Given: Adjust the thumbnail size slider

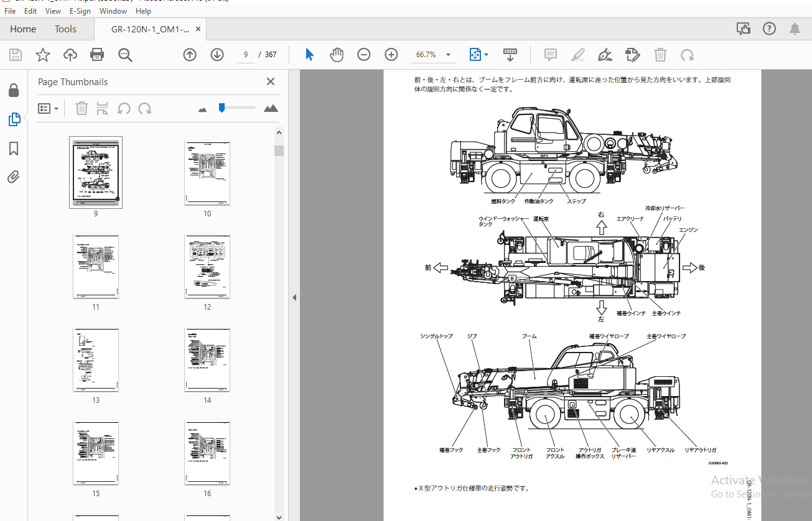Looking at the screenshot, I should (222, 108).
